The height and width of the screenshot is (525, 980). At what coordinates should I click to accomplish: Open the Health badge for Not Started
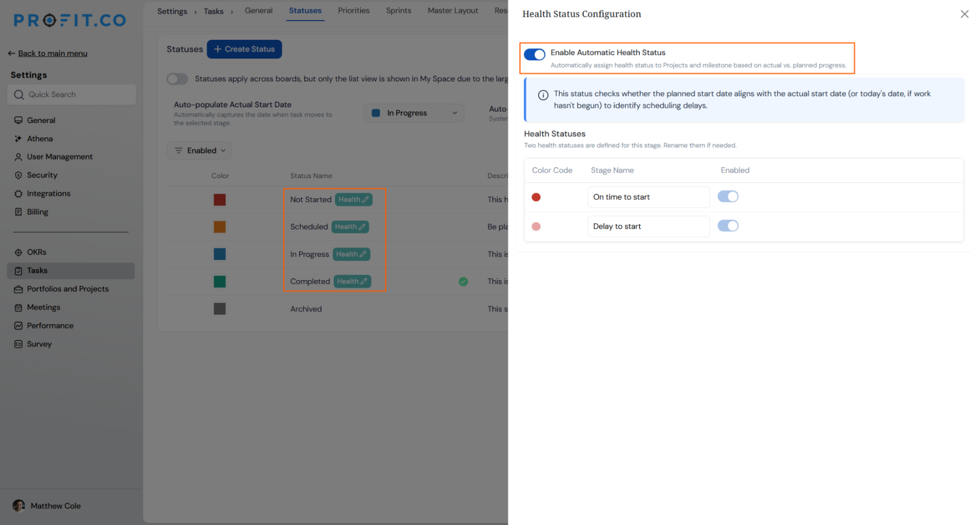click(x=353, y=200)
